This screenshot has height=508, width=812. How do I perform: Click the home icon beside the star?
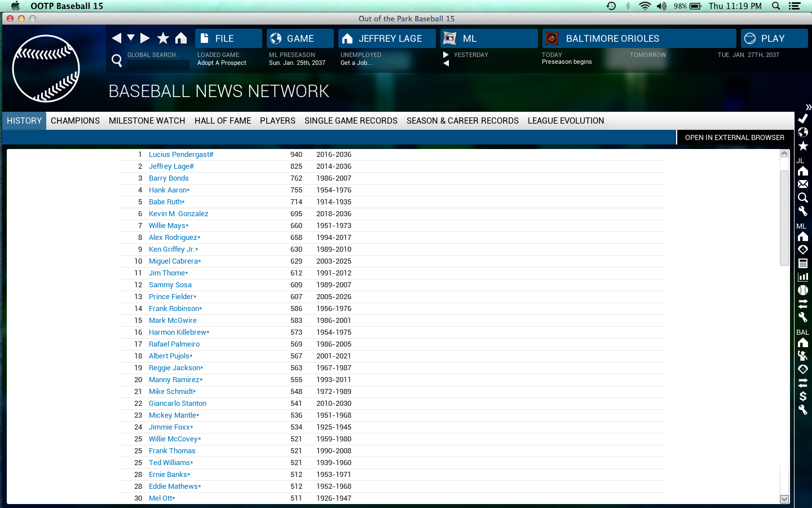pyautogui.click(x=180, y=38)
